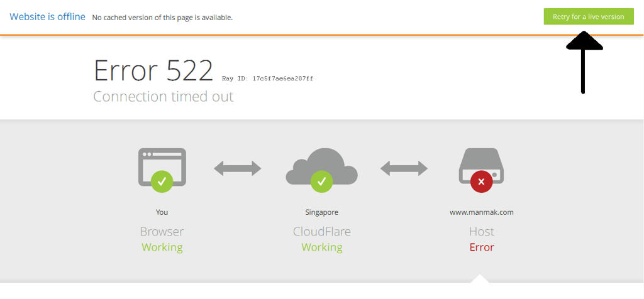644x299 pixels.
Task: Click the Working status under CloudFlare
Action: pyautogui.click(x=321, y=247)
